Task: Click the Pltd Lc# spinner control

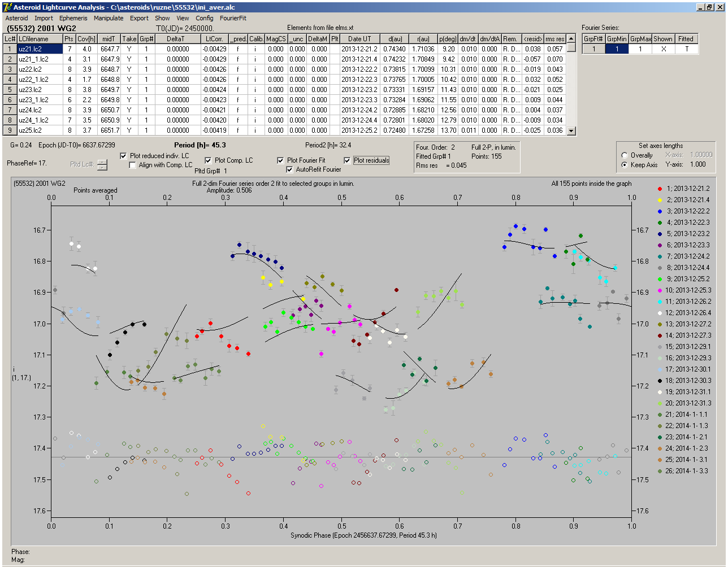Action: 102,164
